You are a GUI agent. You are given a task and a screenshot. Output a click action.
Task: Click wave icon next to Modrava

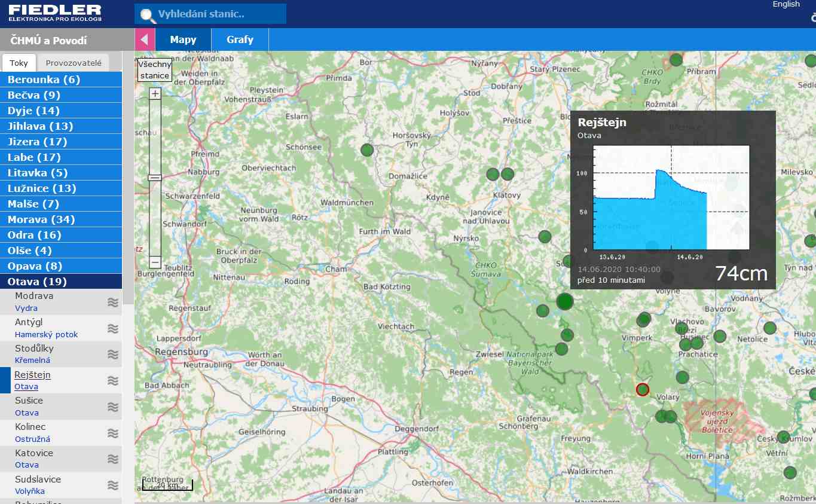coord(113,302)
